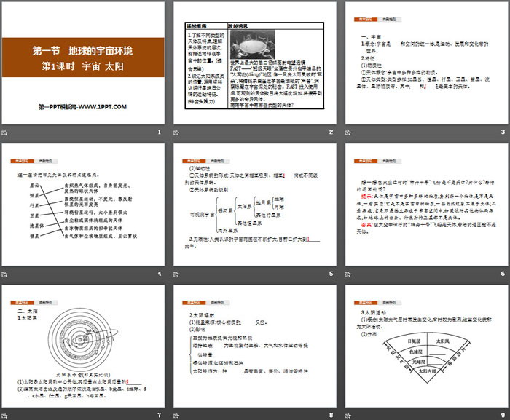Click the gray tab on slide 9

(389, 303)
